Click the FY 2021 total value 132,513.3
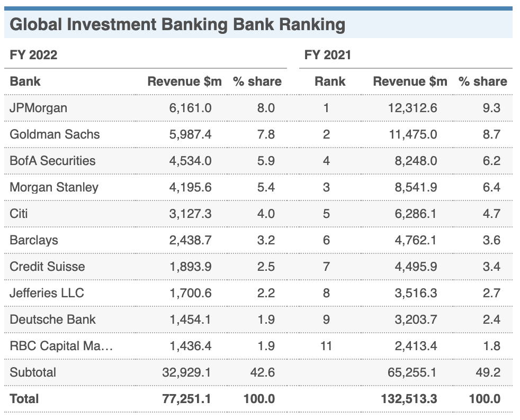Viewport: 520px width, 420px height. coord(409,398)
